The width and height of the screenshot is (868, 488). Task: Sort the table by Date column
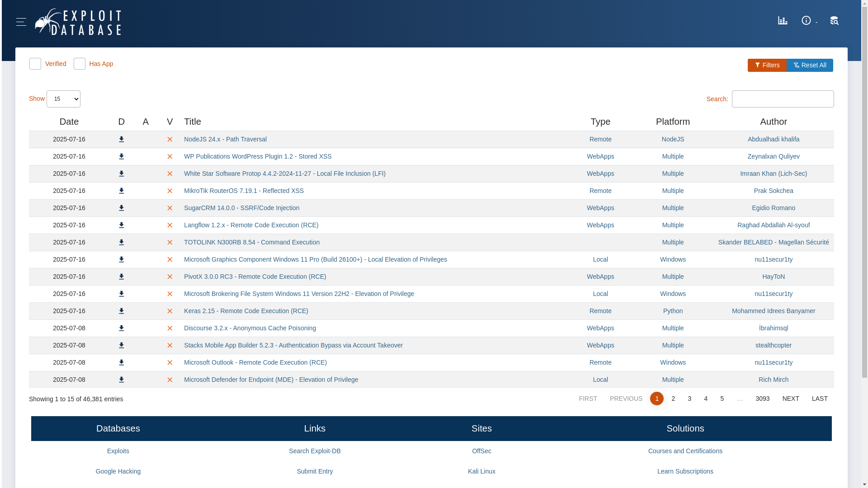[69, 122]
